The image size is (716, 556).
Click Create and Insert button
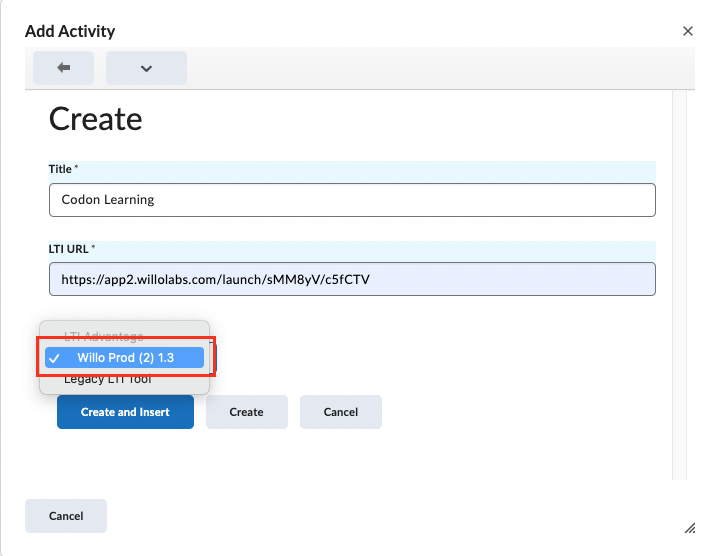(125, 412)
